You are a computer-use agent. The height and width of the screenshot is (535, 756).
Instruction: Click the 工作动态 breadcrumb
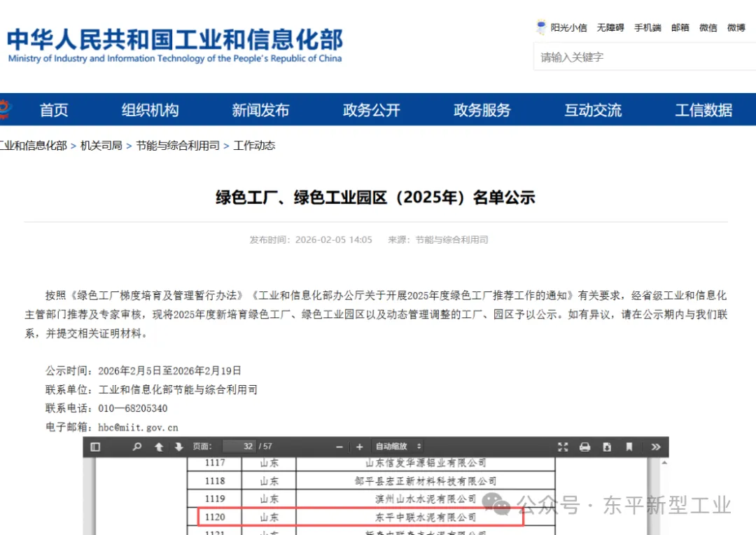tap(254, 146)
